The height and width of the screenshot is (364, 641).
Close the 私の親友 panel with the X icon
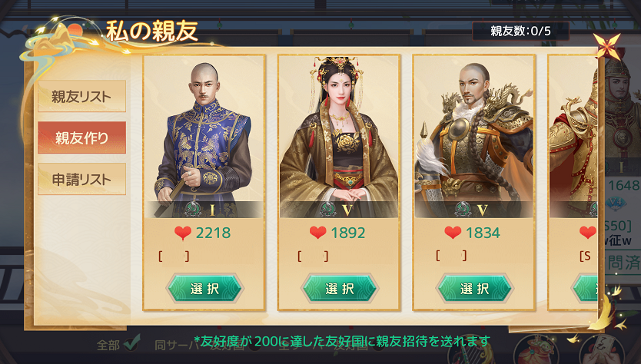pyautogui.click(x=606, y=45)
